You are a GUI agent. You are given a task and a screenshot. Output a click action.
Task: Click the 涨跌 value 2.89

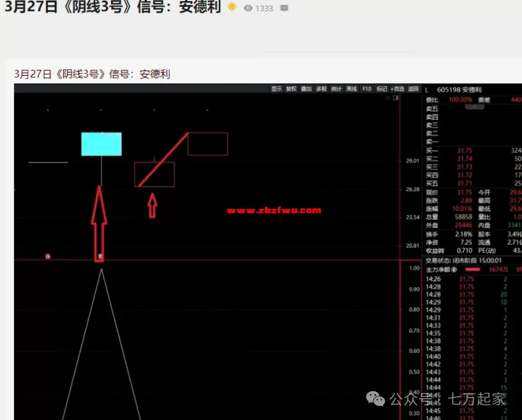[x=466, y=201]
